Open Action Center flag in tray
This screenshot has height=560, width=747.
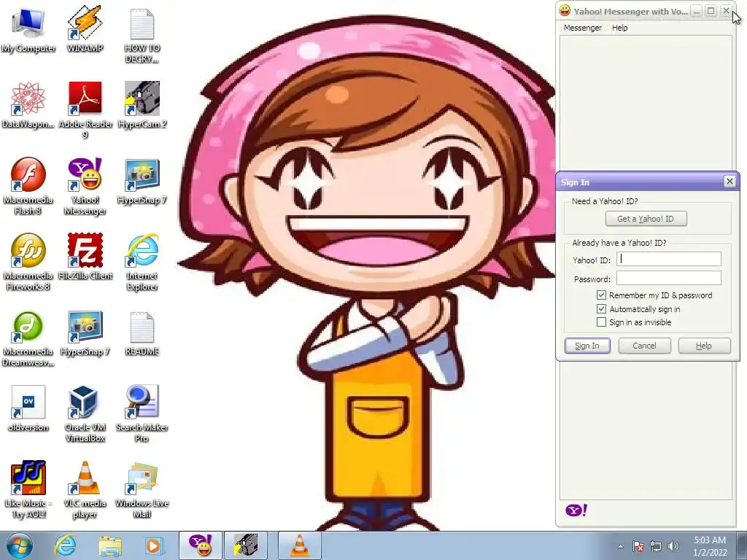click(x=638, y=546)
